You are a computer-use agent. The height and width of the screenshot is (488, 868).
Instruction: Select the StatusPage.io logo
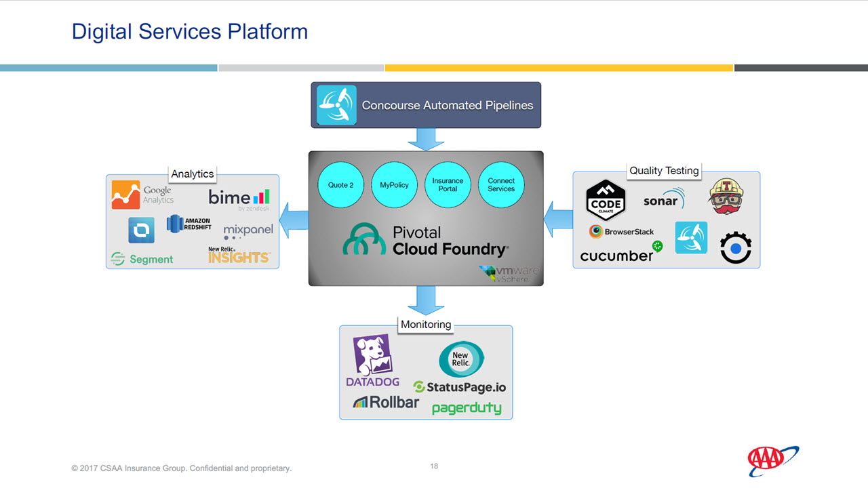tap(459, 387)
